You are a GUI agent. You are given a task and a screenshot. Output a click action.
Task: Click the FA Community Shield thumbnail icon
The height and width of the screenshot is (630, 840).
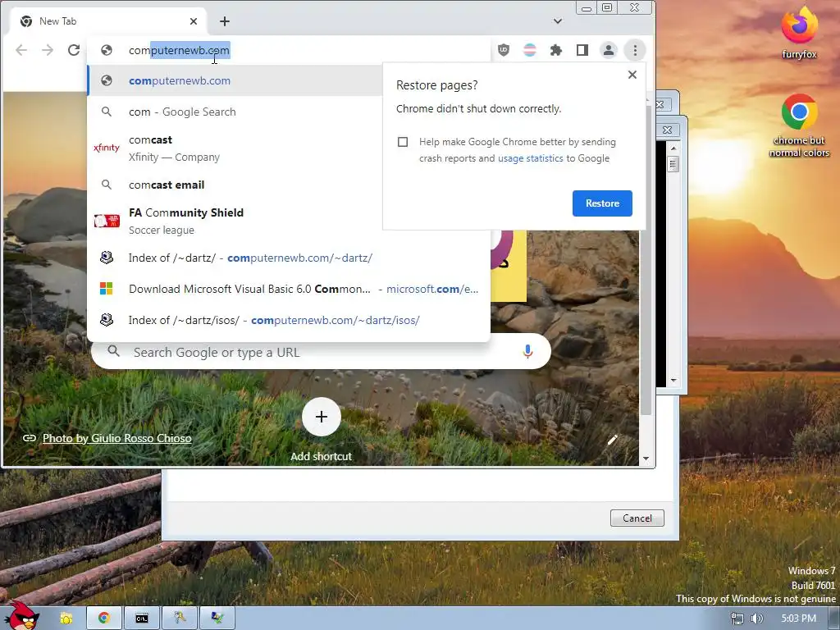[x=107, y=221]
